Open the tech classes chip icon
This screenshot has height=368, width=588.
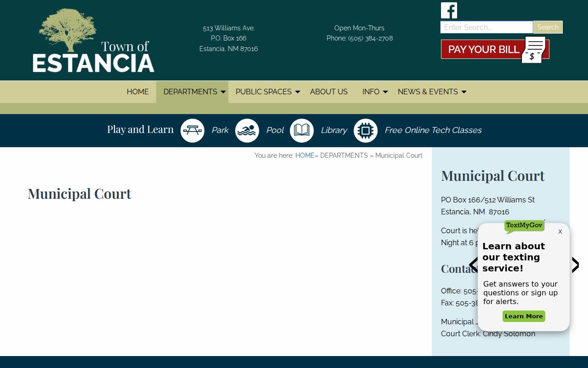coord(366,131)
